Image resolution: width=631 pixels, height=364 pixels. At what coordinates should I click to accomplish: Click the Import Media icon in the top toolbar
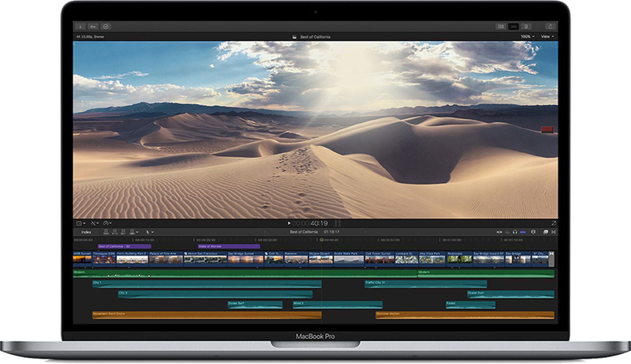tap(80, 27)
